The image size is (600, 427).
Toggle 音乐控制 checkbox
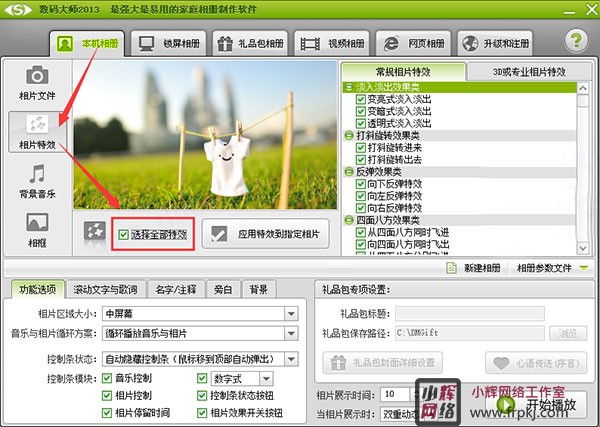click(x=107, y=378)
